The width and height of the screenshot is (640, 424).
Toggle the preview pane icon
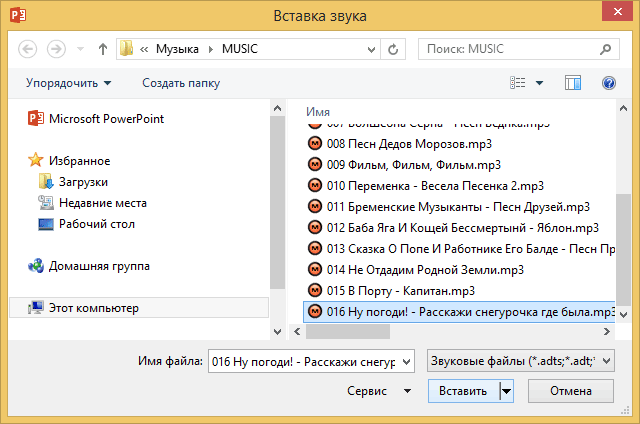coord(573,83)
